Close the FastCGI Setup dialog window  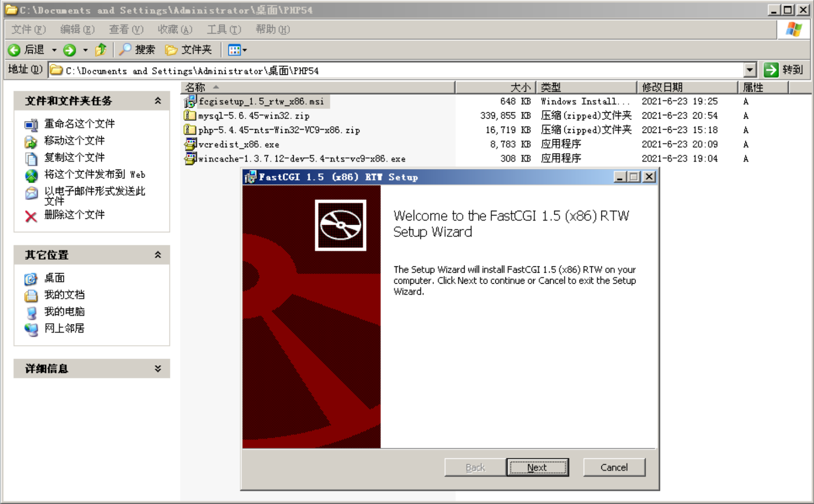tap(649, 177)
